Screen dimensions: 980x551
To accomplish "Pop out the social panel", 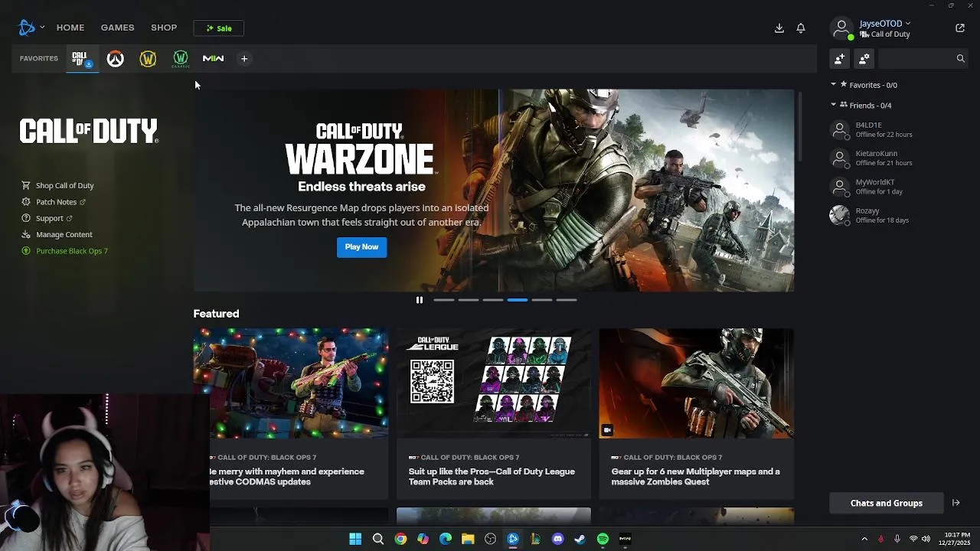I will coord(960,28).
